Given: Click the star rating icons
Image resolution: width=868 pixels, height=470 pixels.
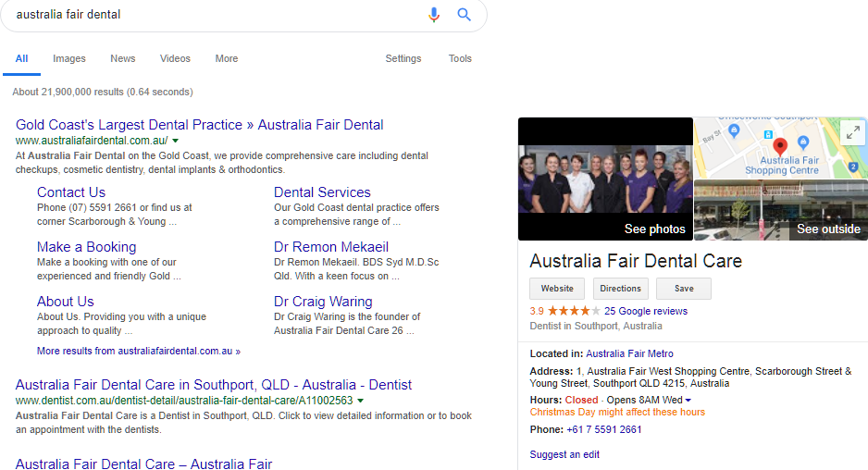Looking at the screenshot, I should [574, 311].
